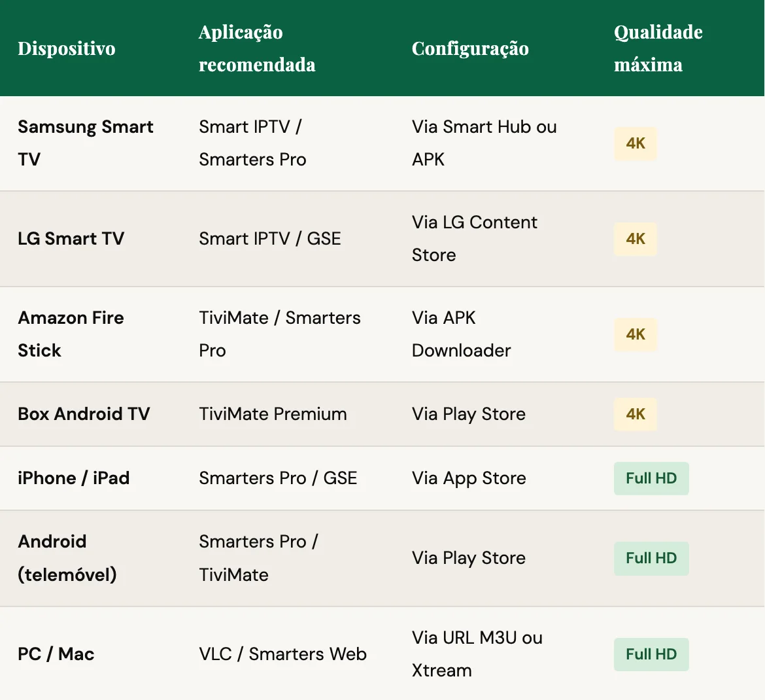Select Full HD badge in Android (telemóvel) row
The image size is (765, 700).
pyautogui.click(x=651, y=558)
